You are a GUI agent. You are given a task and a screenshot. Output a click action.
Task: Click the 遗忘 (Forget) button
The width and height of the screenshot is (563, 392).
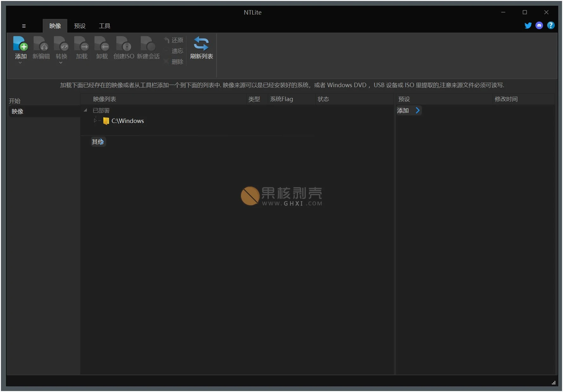point(174,51)
